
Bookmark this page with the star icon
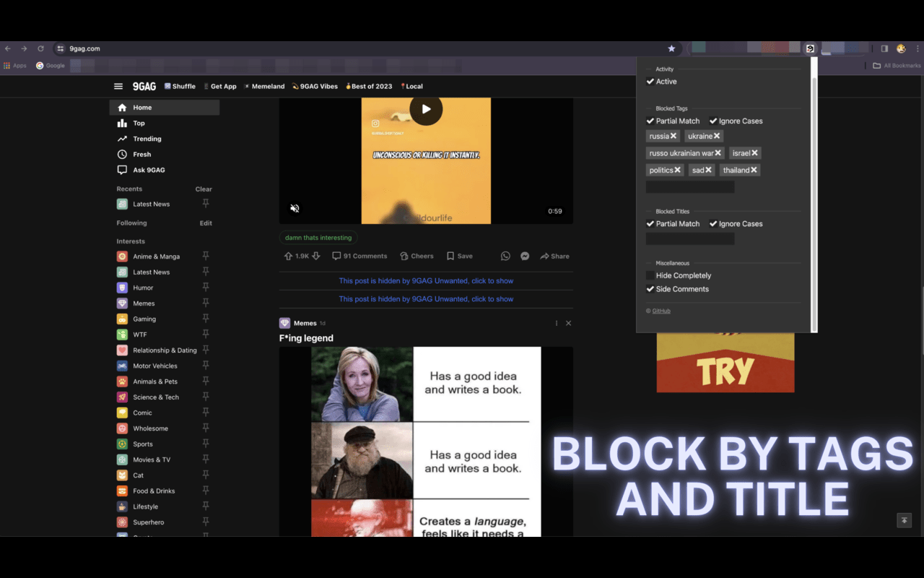click(671, 48)
